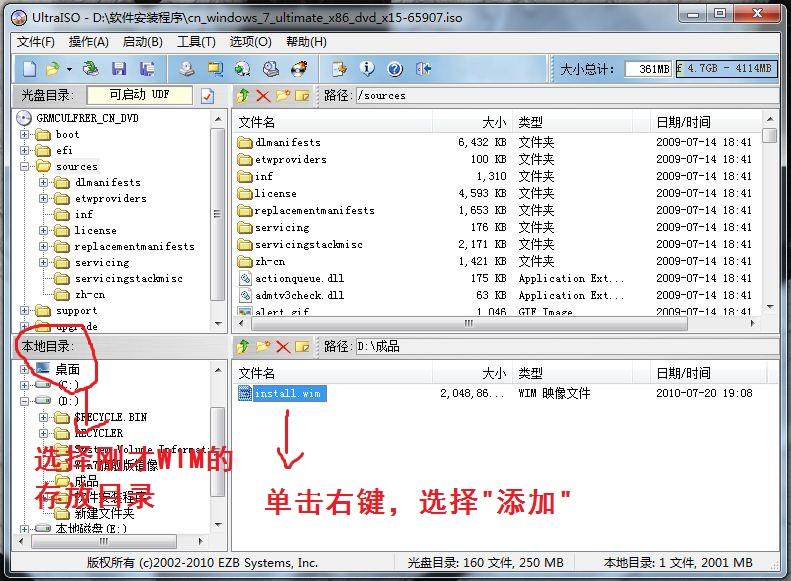Open the 选项(O) menu
791x581 pixels.
click(x=251, y=41)
